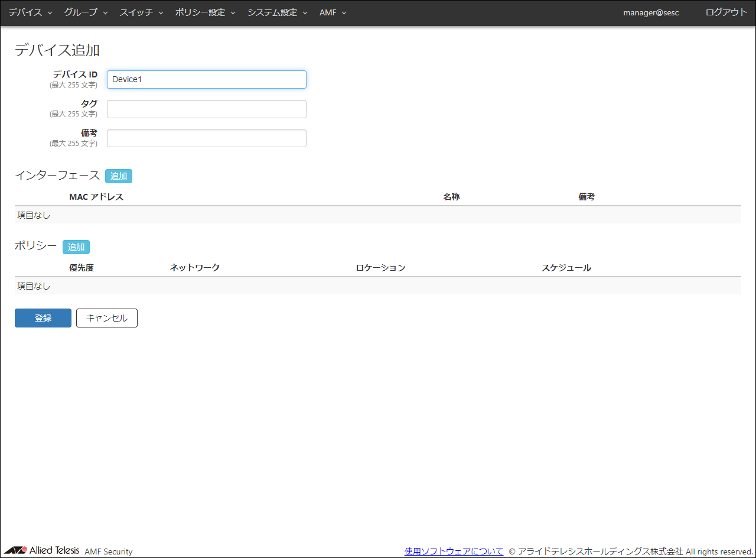The width and height of the screenshot is (756, 558).
Task: Click the 優先度 column header
Action: point(82,268)
